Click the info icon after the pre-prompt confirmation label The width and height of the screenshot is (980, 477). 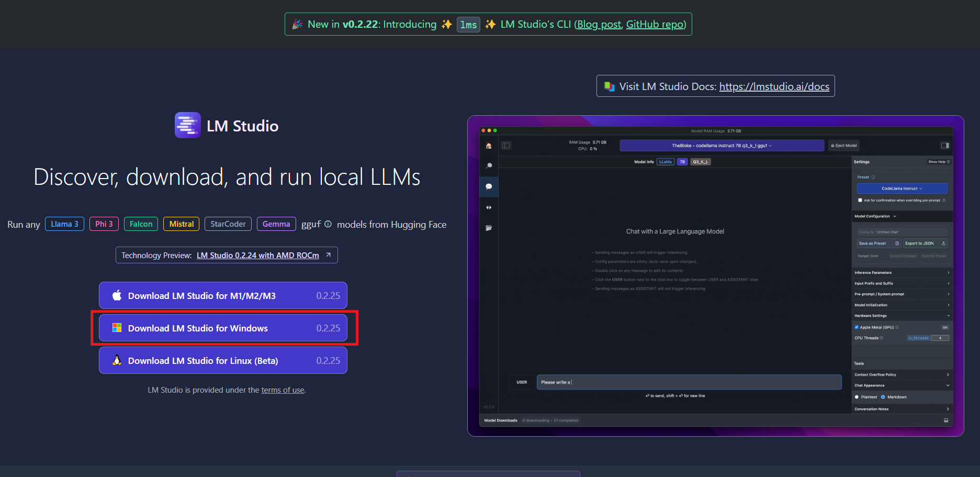point(944,200)
